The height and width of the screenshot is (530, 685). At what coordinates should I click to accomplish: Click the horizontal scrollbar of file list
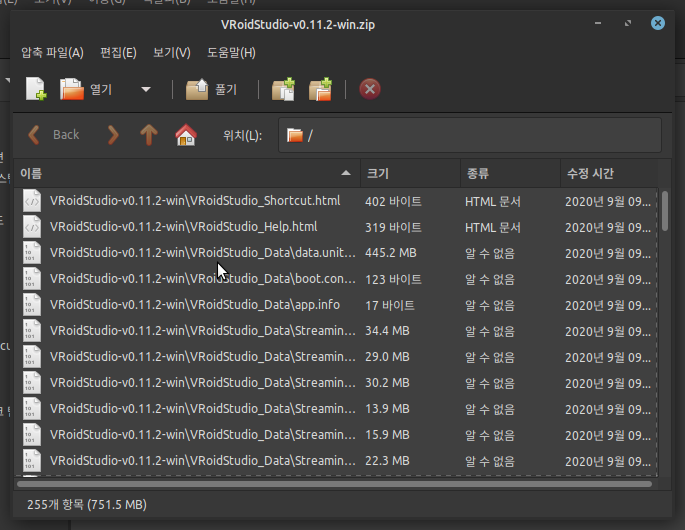point(334,484)
